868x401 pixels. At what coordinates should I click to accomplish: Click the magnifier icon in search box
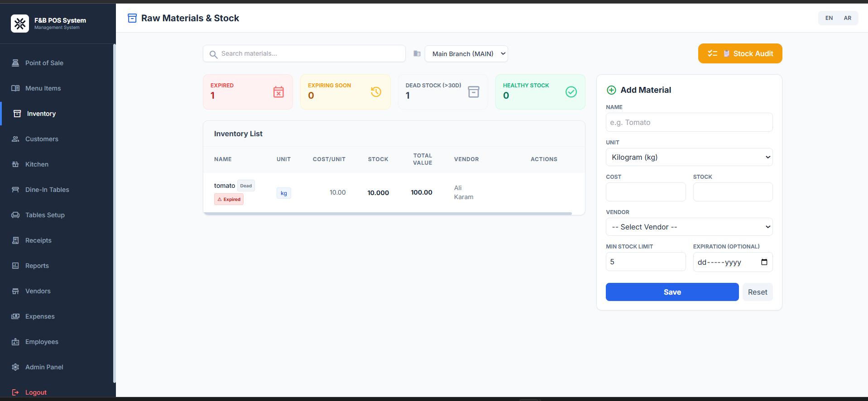click(x=213, y=54)
